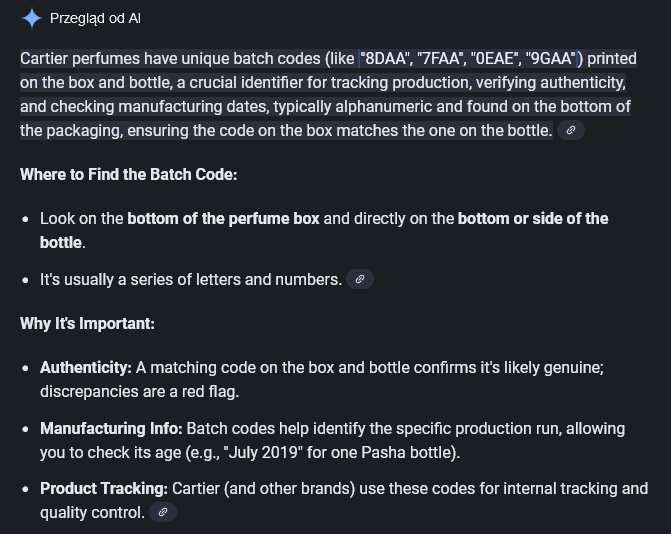The height and width of the screenshot is (534, 671).
Task: Click the bold "Product Tracking:" label
Action: (x=104, y=489)
